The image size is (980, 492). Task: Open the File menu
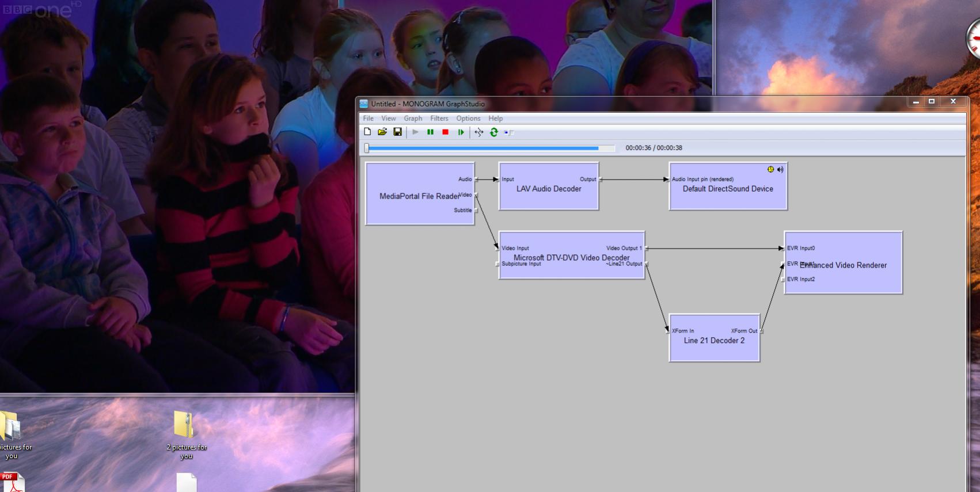point(368,119)
